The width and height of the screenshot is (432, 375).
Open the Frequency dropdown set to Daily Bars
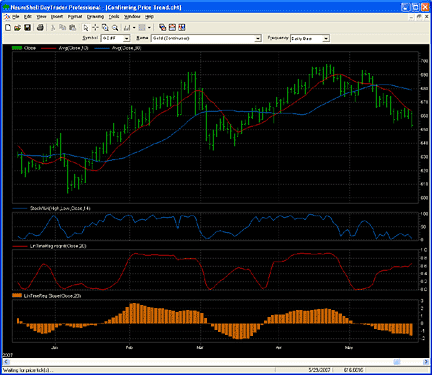[326, 39]
